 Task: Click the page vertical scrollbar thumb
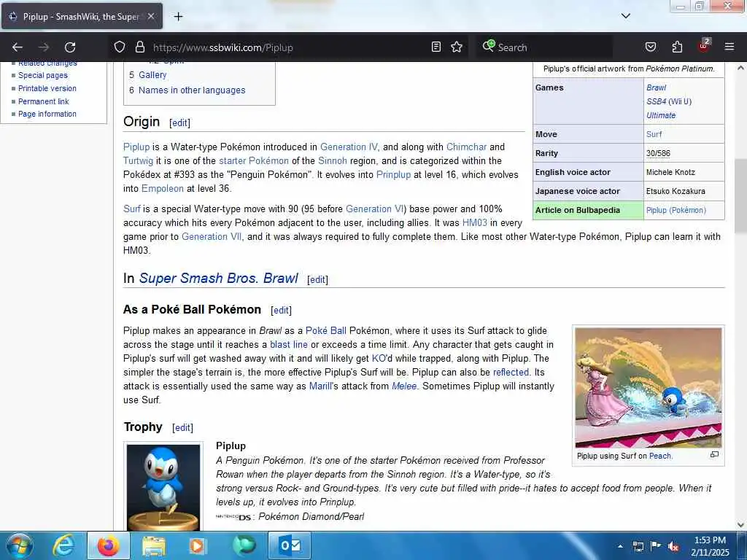(740, 196)
